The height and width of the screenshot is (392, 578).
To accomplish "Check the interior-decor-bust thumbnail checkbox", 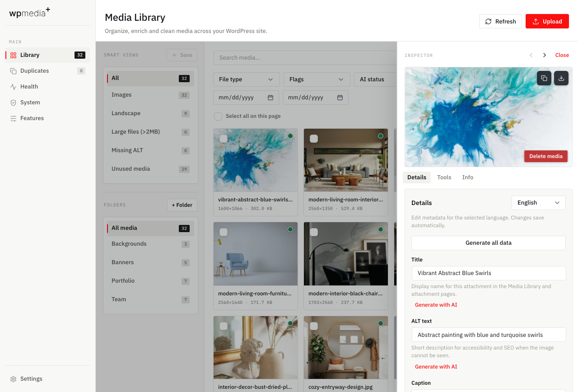I will tap(224, 326).
